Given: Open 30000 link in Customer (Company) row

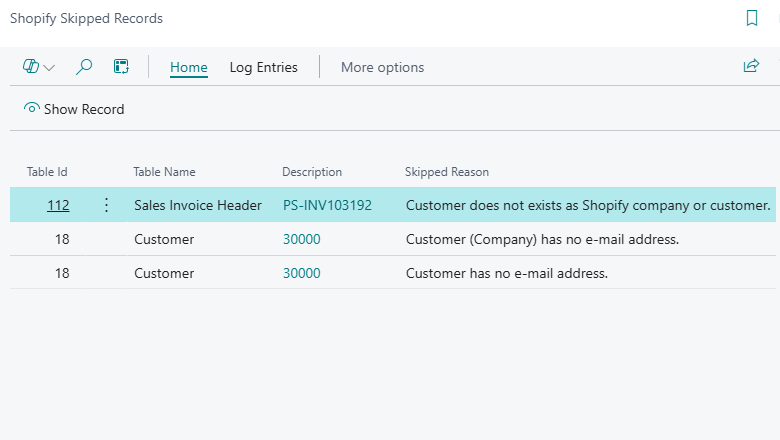Looking at the screenshot, I should 302,239.
